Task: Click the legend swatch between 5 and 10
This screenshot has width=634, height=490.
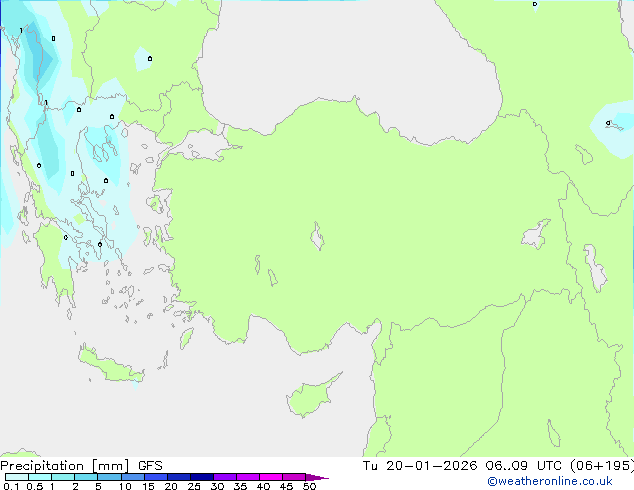Action: (x=108, y=477)
